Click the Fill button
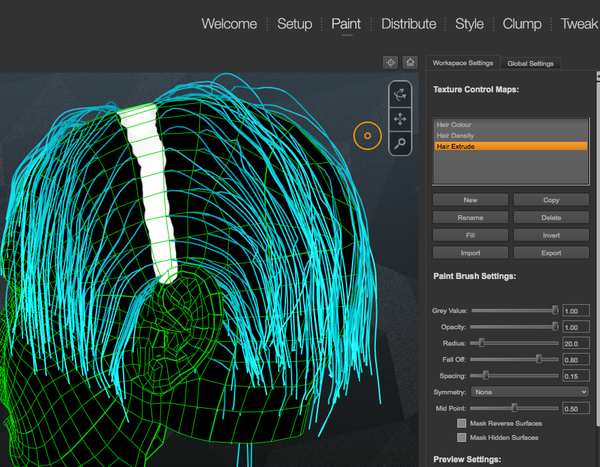600x467 pixels. pos(470,235)
